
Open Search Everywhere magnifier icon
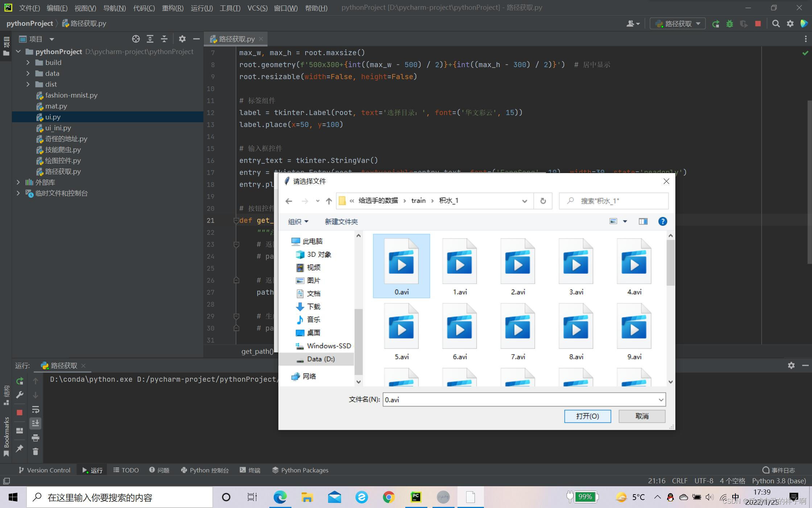pos(776,24)
